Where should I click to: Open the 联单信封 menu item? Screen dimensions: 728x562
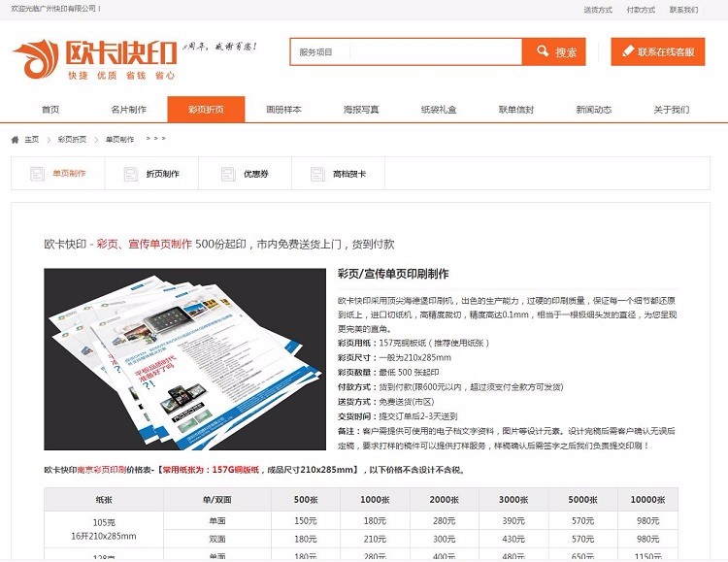[516, 110]
